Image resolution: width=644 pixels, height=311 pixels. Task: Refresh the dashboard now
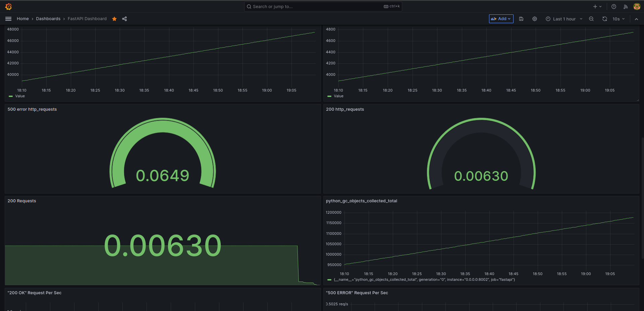605,19
